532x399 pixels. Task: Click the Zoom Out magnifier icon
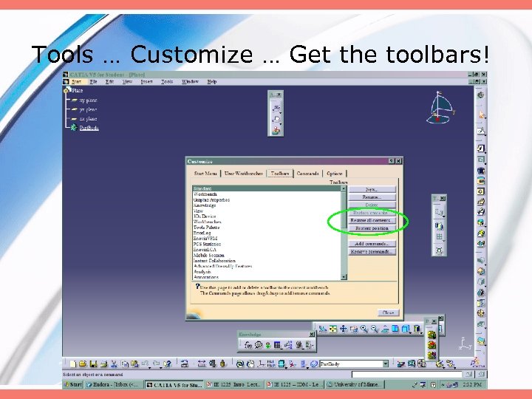point(374,329)
